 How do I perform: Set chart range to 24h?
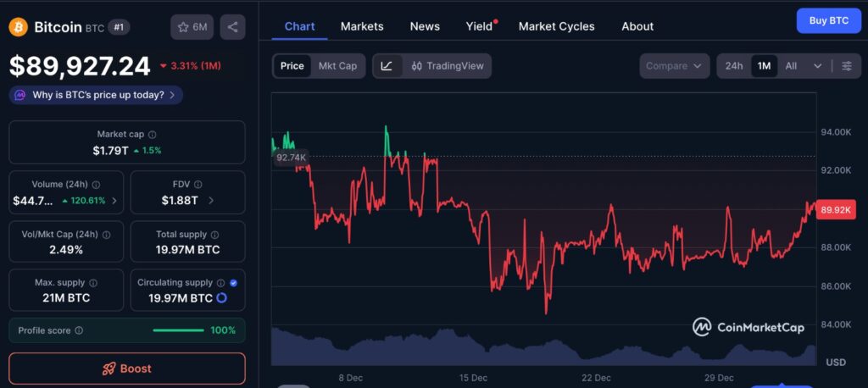pos(734,66)
